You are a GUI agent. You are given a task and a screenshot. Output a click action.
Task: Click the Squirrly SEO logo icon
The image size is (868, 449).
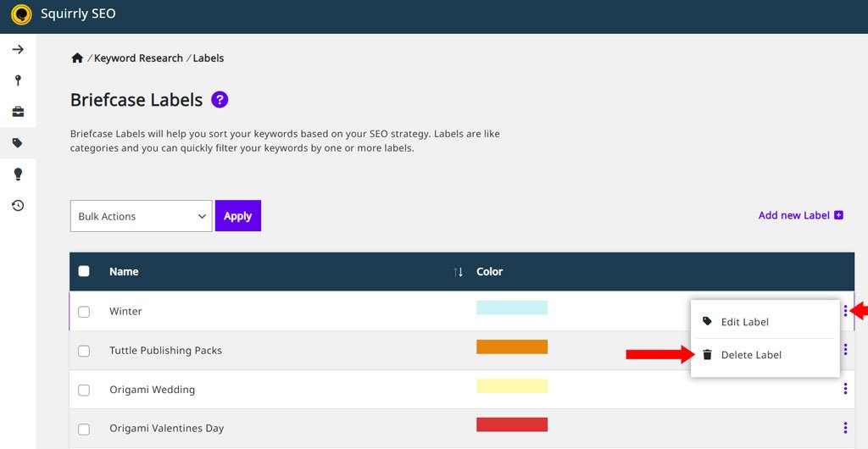[x=21, y=14]
